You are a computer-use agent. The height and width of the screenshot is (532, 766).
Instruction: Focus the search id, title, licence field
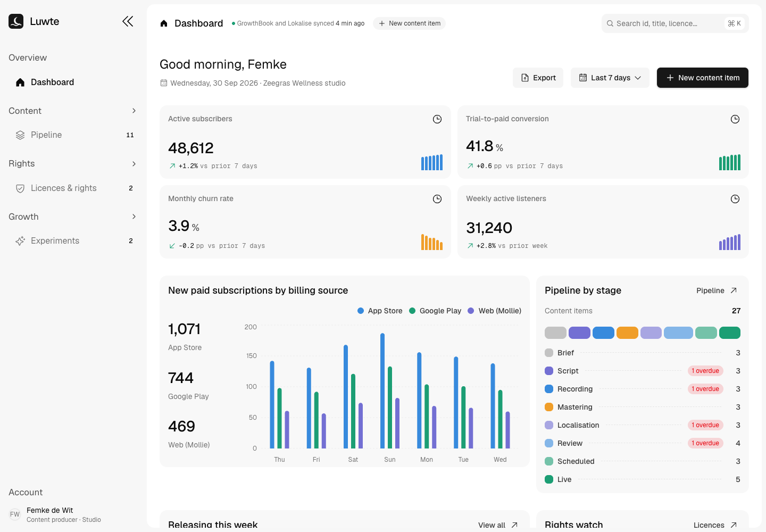(675, 23)
